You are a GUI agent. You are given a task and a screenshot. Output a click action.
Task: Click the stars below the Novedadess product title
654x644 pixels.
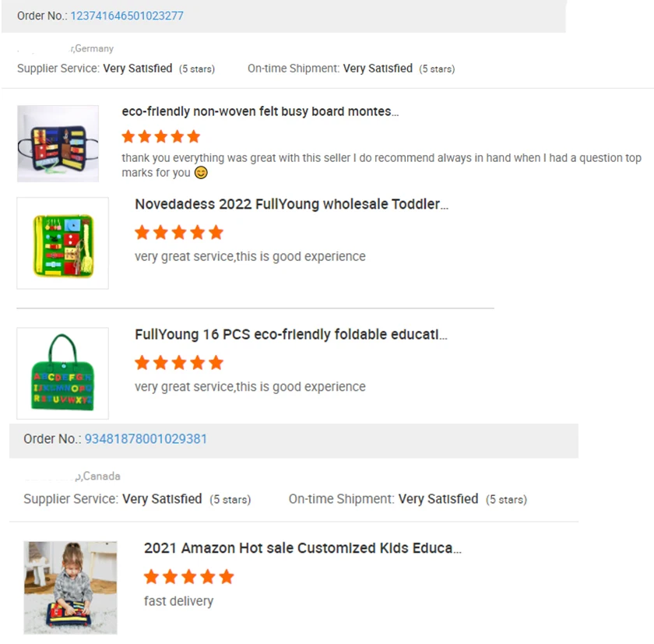click(179, 232)
